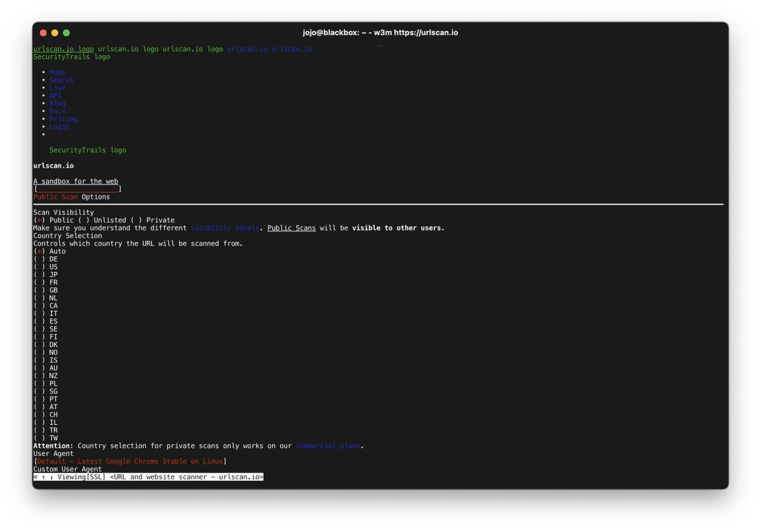Screen dimensions: 761x532
Task: Open the Docs link
Action: pos(57,111)
